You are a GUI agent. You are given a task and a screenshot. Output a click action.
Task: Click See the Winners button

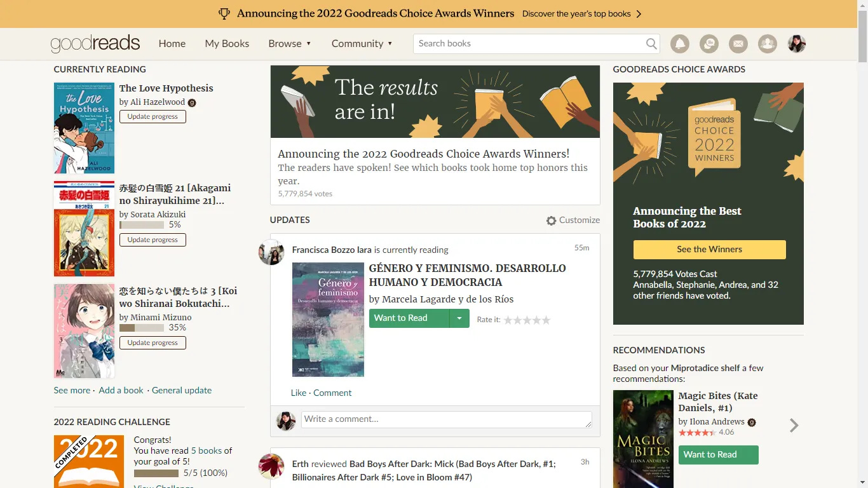tap(709, 249)
